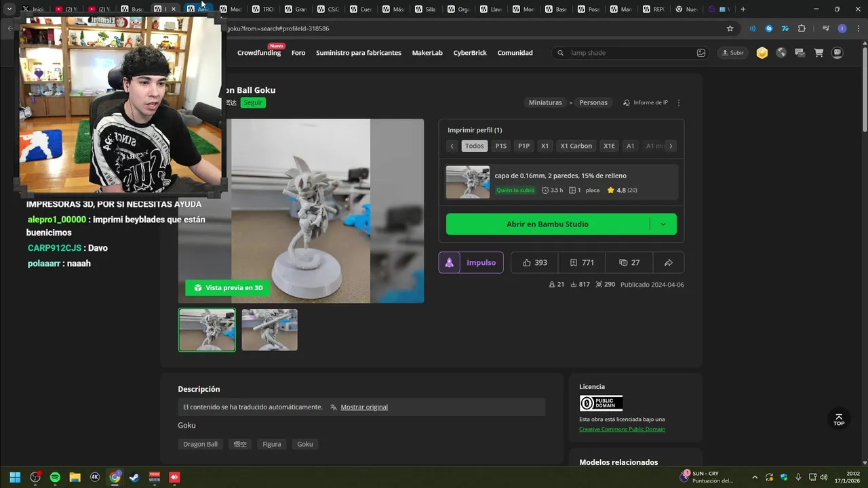Click the Dragon Ball tag

click(200, 444)
